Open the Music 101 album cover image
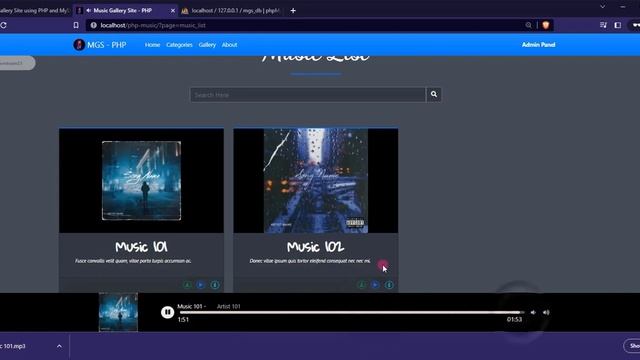640x360 pixels. 141,181
